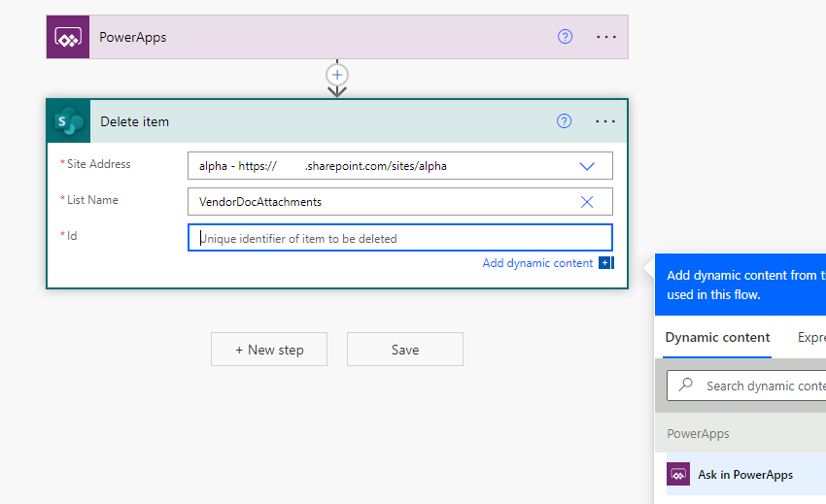The image size is (826, 504).
Task: Click Add dynamic content link
Action: (x=537, y=263)
